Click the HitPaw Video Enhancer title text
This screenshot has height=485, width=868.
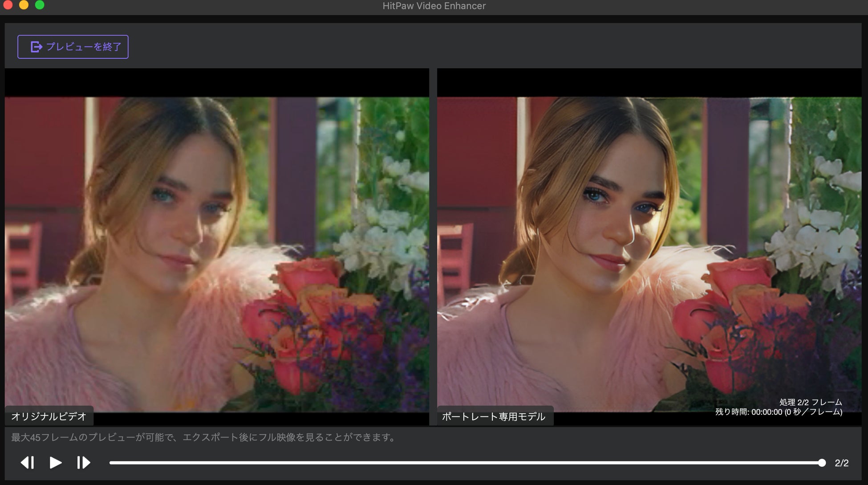[x=434, y=6]
